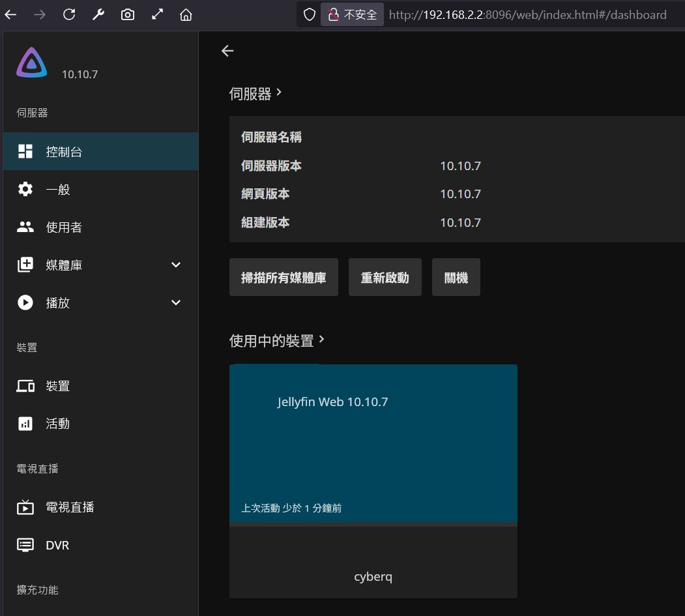Screen dimensions: 685x616
Task: Open the shield tracking protection icon
Action: point(310,15)
